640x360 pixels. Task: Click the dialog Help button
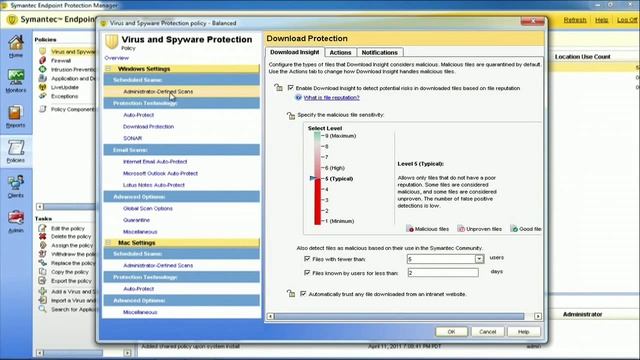point(524,332)
